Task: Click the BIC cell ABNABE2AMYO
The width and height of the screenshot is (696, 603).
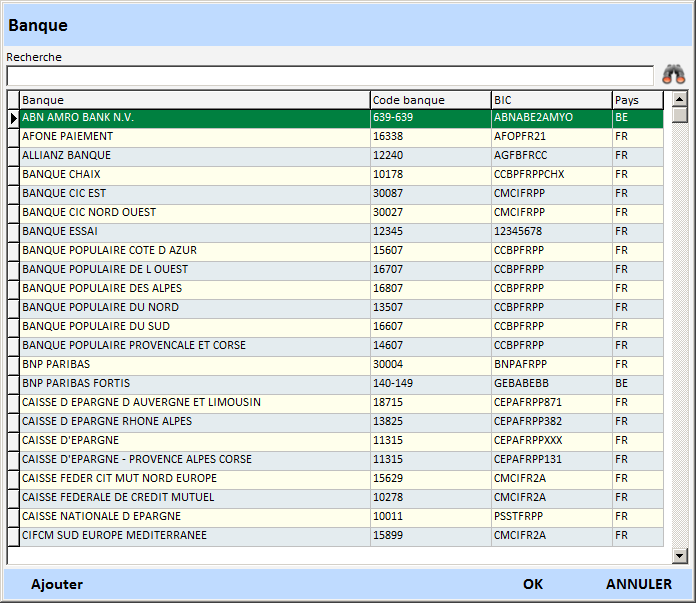Action: pyautogui.click(x=552, y=118)
